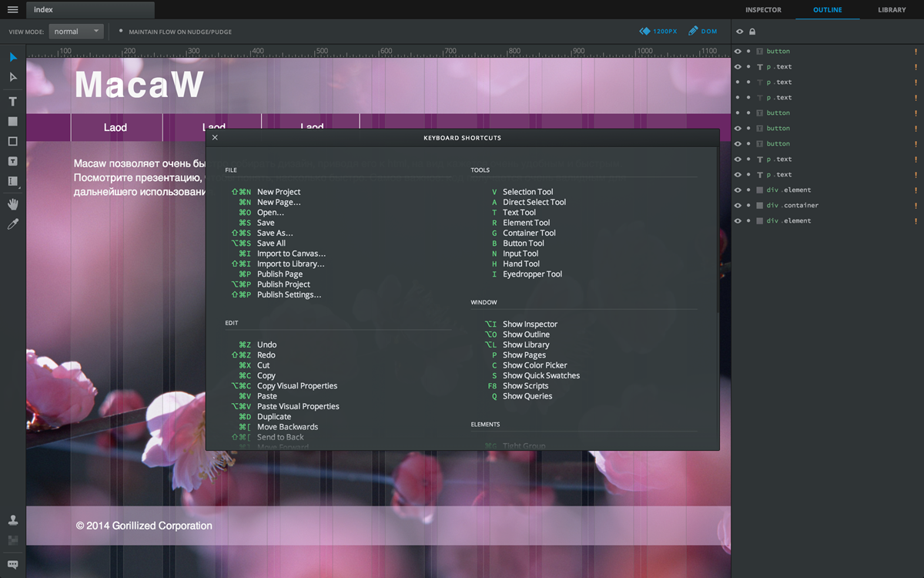Select the Container tool (outlined square)
Screen dimensions: 924x578
[13, 142]
